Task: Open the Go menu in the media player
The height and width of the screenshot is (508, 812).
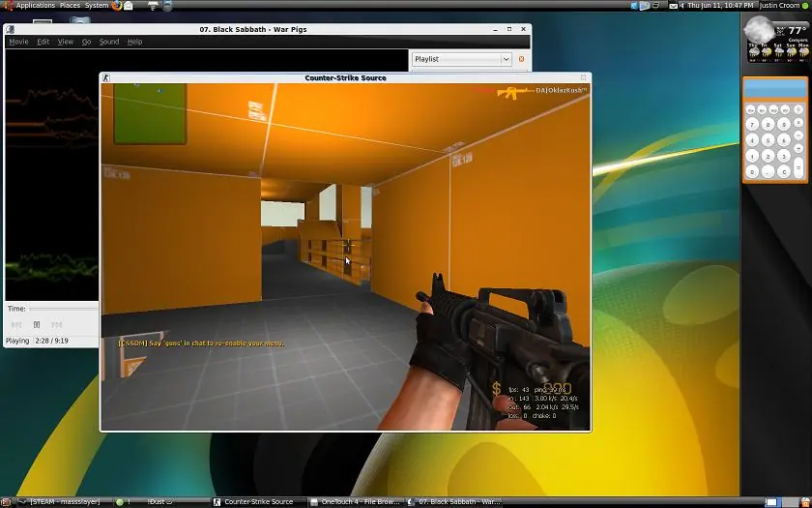Action: [x=86, y=42]
